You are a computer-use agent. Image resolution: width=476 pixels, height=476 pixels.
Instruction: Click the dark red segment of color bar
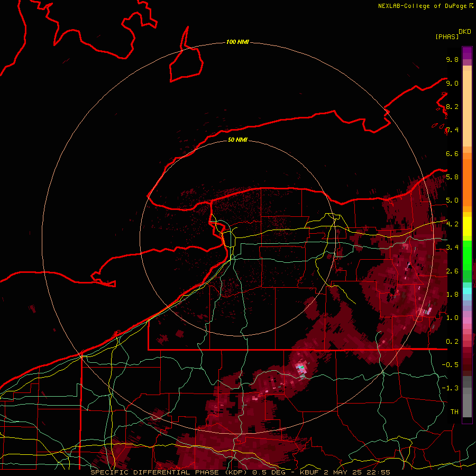[x=467, y=362]
